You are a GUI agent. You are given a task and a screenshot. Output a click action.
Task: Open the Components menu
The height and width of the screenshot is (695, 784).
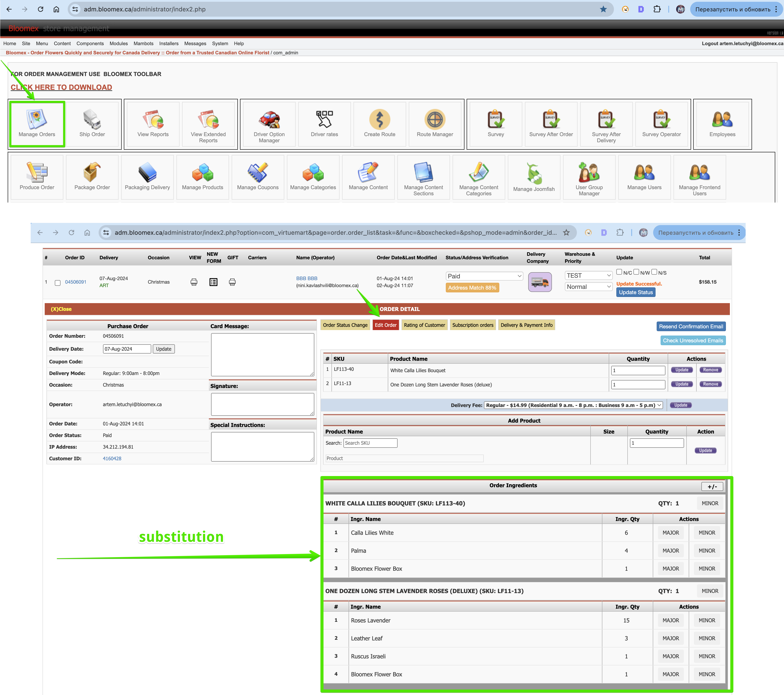pos(90,43)
